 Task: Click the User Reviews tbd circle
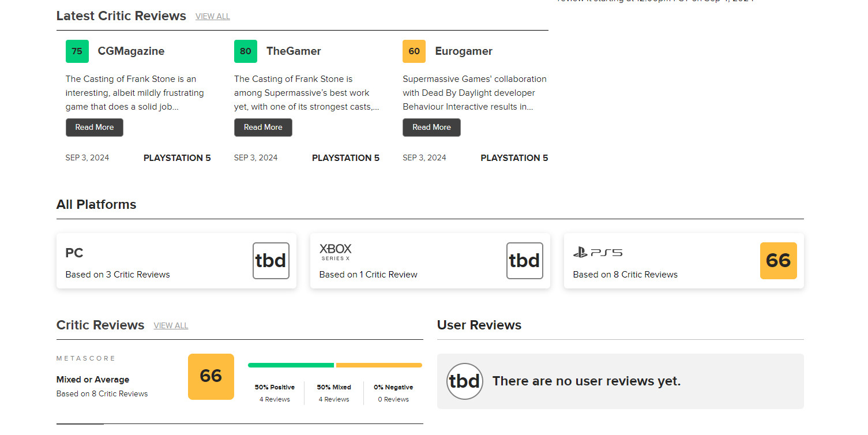(465, 381)
